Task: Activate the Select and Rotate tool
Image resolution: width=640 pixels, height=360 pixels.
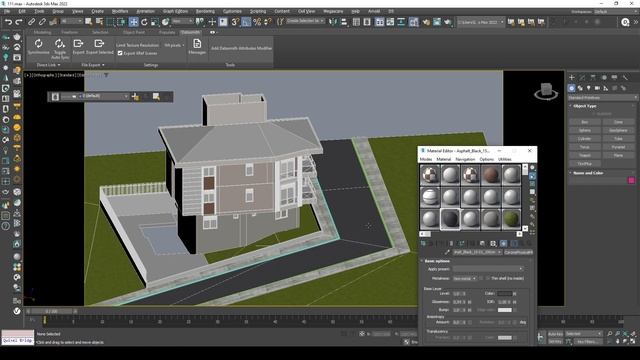Action: pos(144,22)
